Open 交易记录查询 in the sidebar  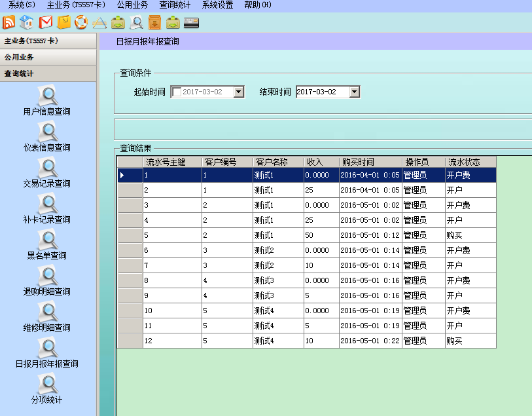[x=47, y=172]
